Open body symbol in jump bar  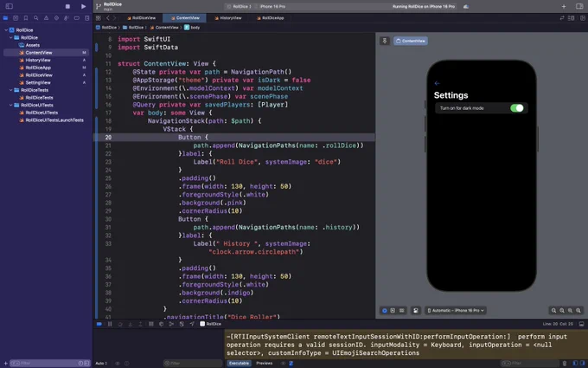(x=192, y=28)
